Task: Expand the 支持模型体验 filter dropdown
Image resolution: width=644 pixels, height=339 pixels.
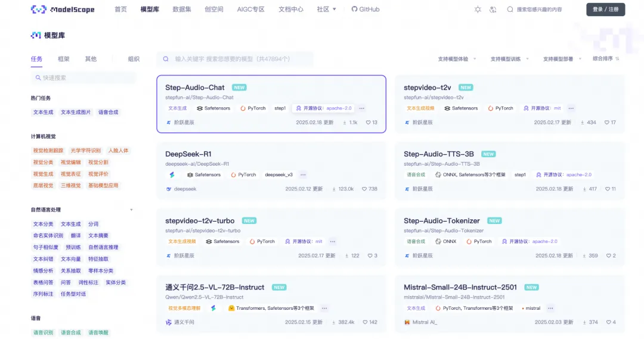Action: point(457,59)
